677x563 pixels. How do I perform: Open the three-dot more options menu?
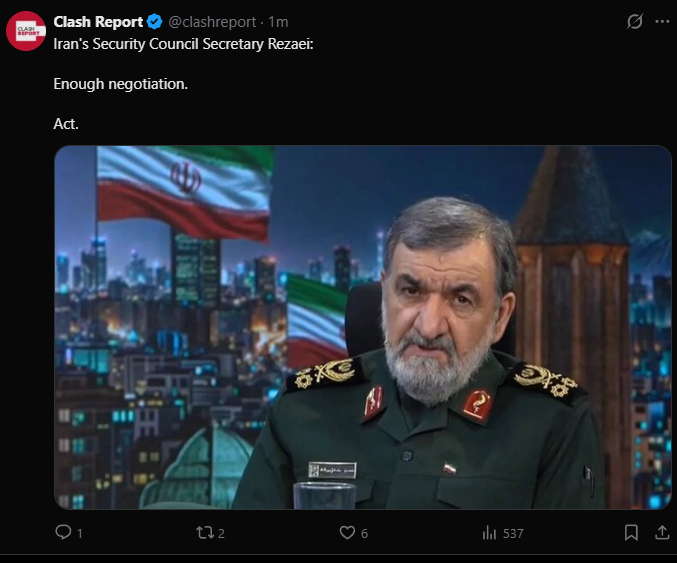pyautogui.click(x=662, y=22)
